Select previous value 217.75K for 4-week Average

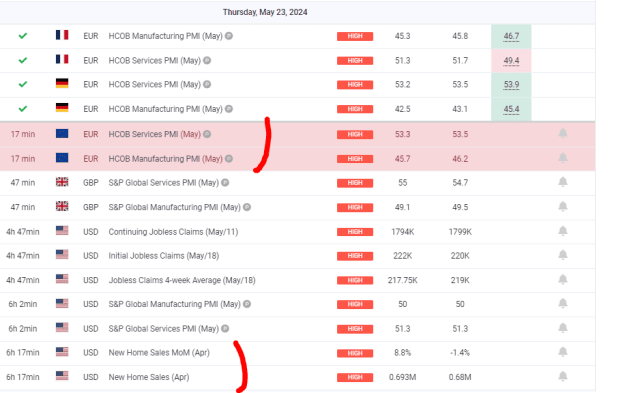coord(403,280)
